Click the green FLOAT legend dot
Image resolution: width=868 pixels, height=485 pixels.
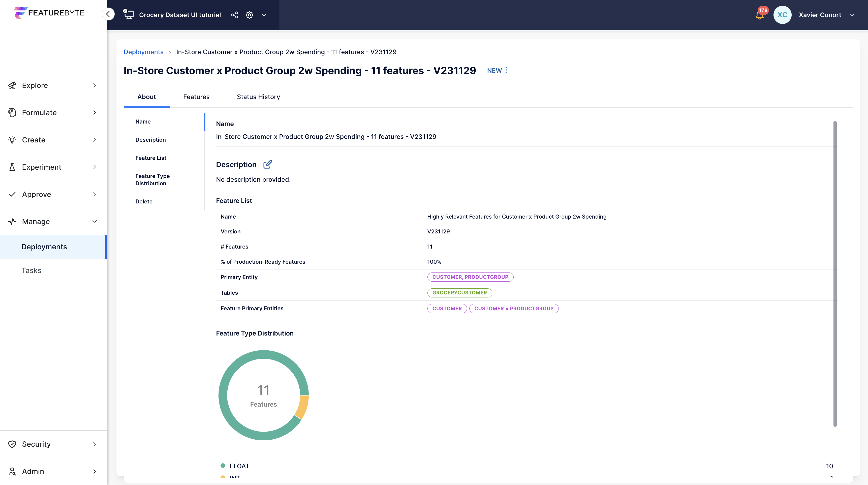click(x=222, y=465)
